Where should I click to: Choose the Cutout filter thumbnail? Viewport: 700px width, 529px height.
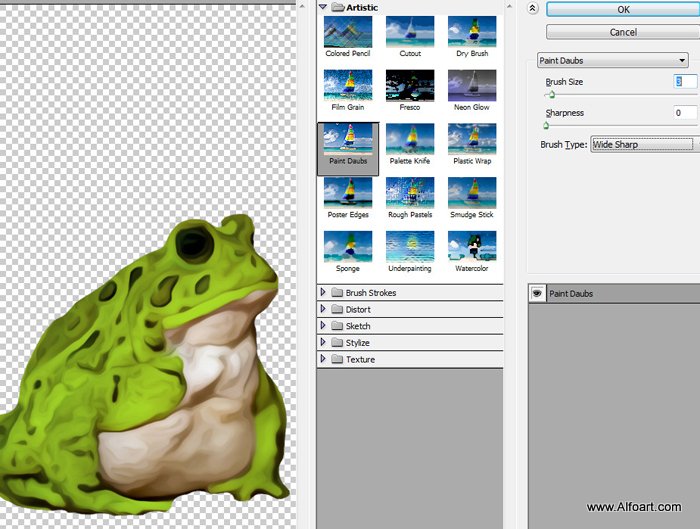tap(410, 32)
